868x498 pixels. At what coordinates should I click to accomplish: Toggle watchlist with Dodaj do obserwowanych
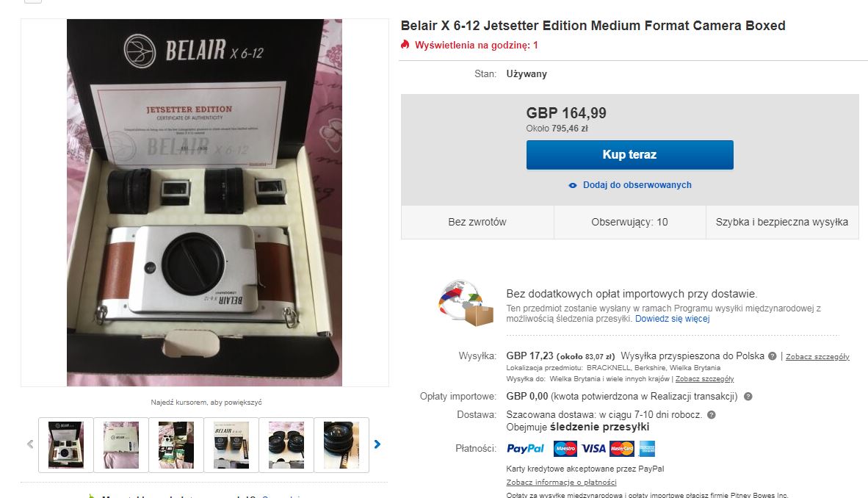coord(630,185)
